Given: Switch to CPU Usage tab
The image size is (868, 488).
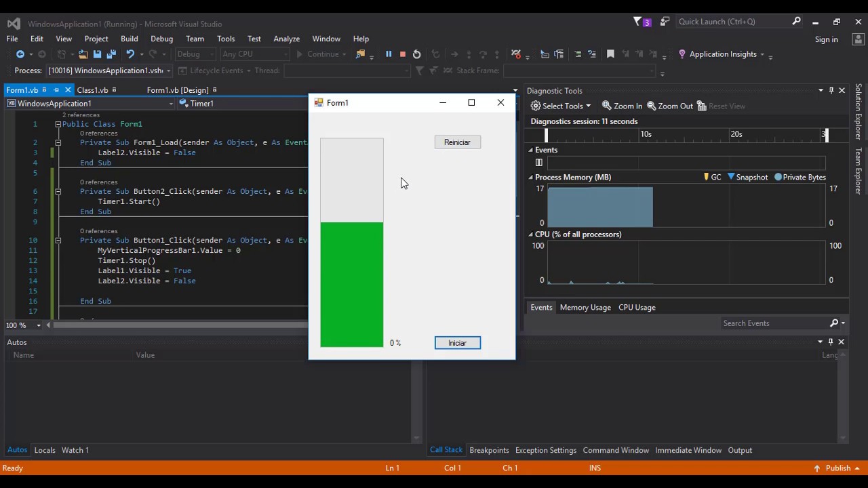Looking at the screenshot, I should (x=637, y=307).
